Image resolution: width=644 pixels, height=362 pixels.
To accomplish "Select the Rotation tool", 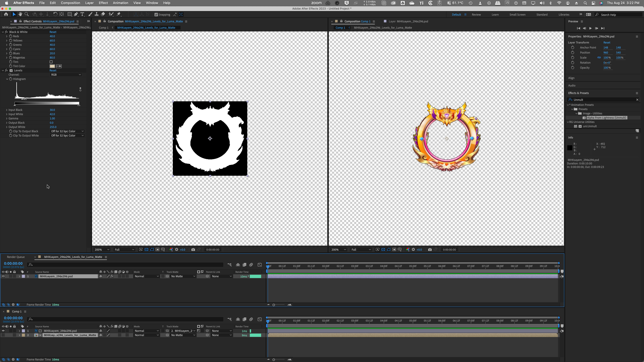I will coord(55,14).
